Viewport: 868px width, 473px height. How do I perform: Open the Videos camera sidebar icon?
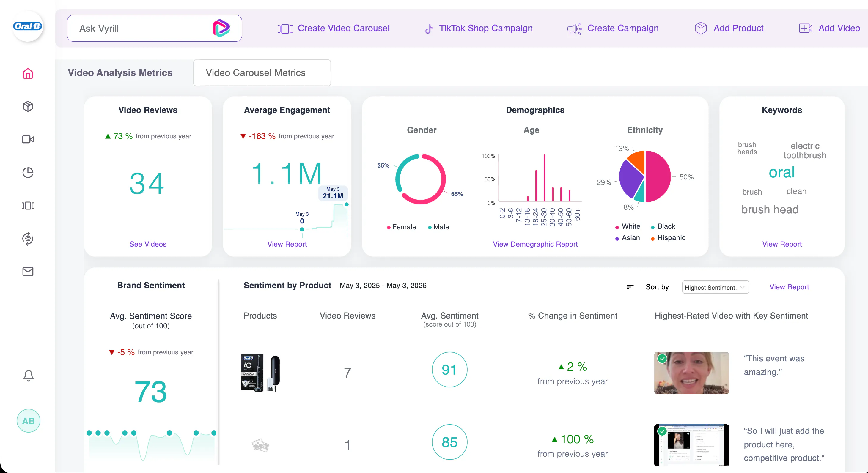coord(28,139)
